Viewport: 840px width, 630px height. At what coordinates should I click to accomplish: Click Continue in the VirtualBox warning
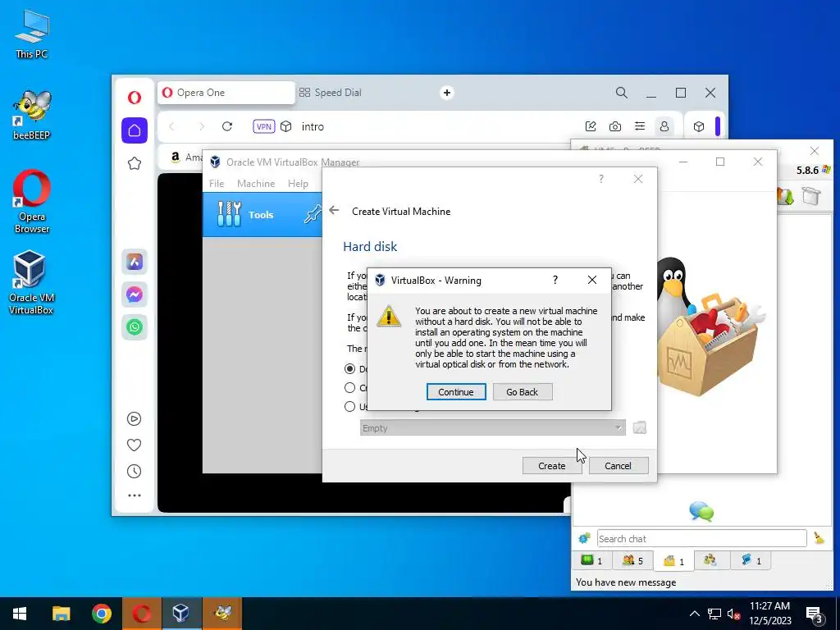(456, 391)
